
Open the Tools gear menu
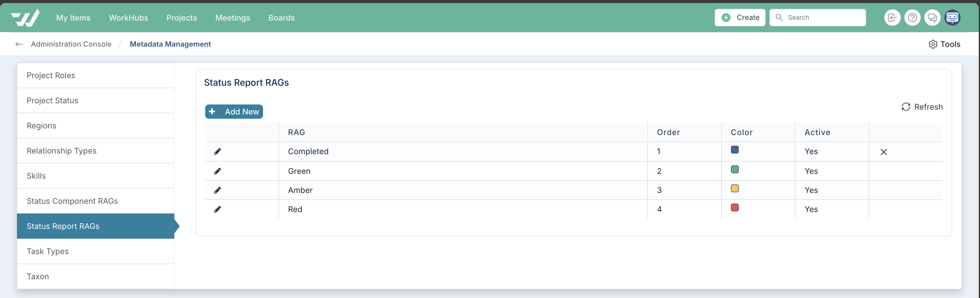[x=944, y=44]
